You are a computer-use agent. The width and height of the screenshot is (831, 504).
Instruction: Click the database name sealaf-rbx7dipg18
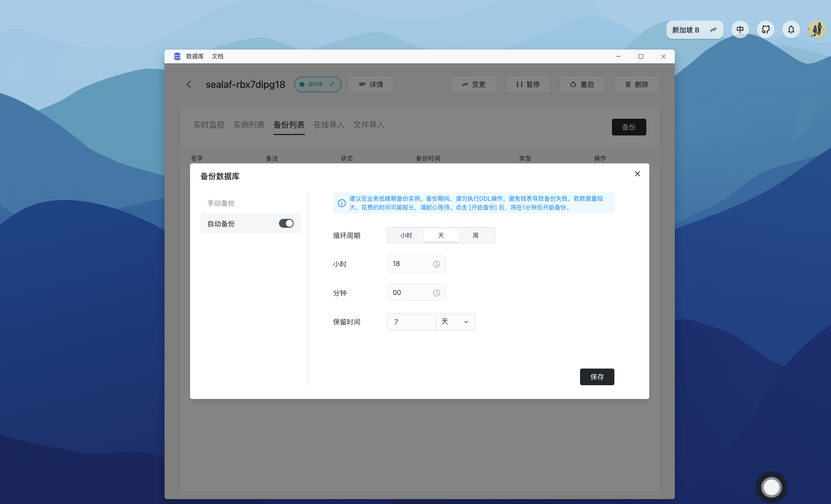click(x=246, y=84)
